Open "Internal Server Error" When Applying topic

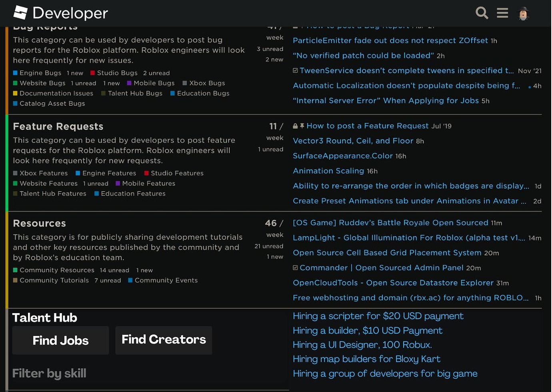[x=386, y=100]
